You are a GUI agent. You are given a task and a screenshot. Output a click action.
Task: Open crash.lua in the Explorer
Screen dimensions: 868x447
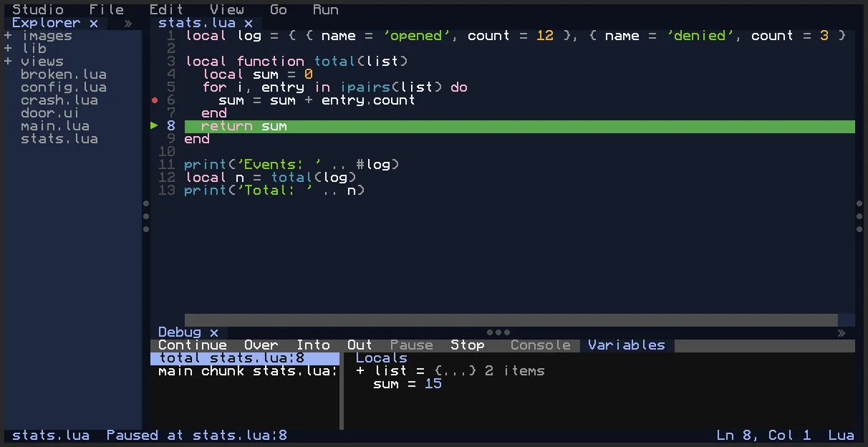coord(59,100)
